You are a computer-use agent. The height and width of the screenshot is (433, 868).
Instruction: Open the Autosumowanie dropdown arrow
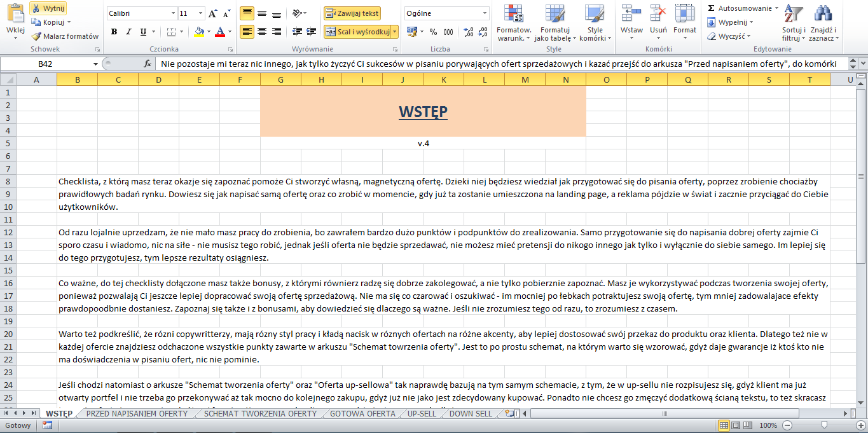click(x=777, y=8)
